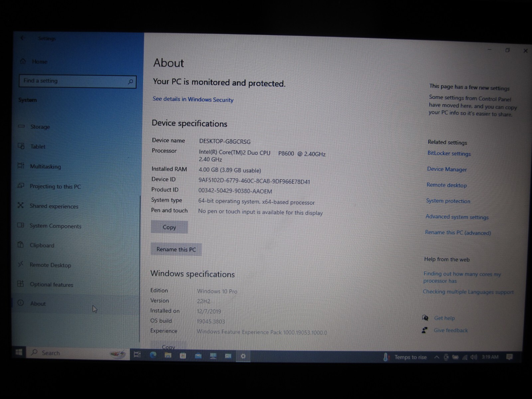532x399 pixels.
Task: Click the System Components icon
Action: [21, 225]
